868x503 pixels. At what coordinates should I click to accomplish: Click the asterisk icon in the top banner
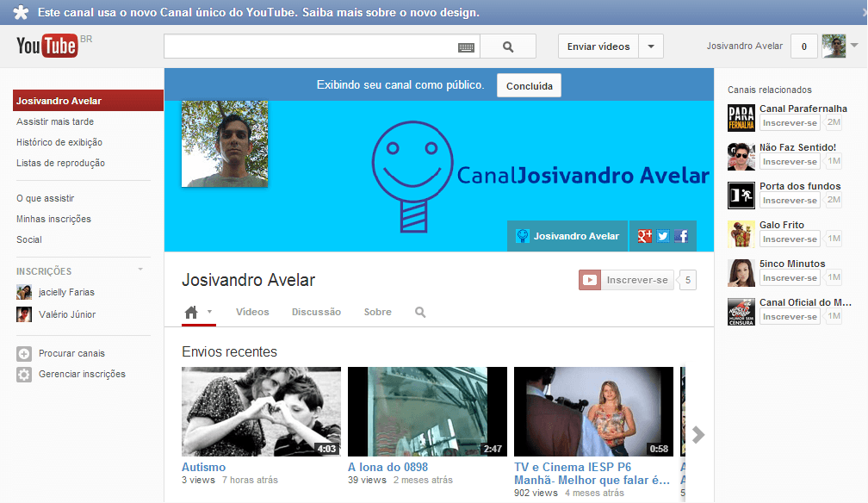coord(21,12)
